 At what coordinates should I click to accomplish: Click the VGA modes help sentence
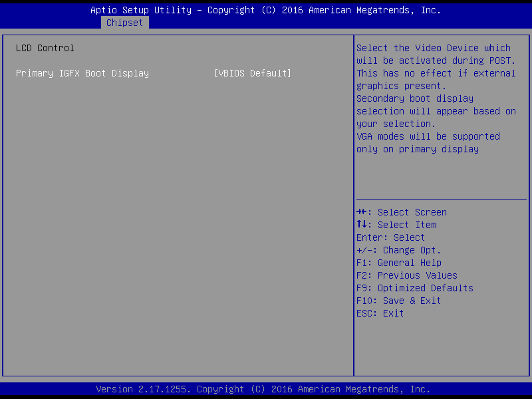point(428,142)
